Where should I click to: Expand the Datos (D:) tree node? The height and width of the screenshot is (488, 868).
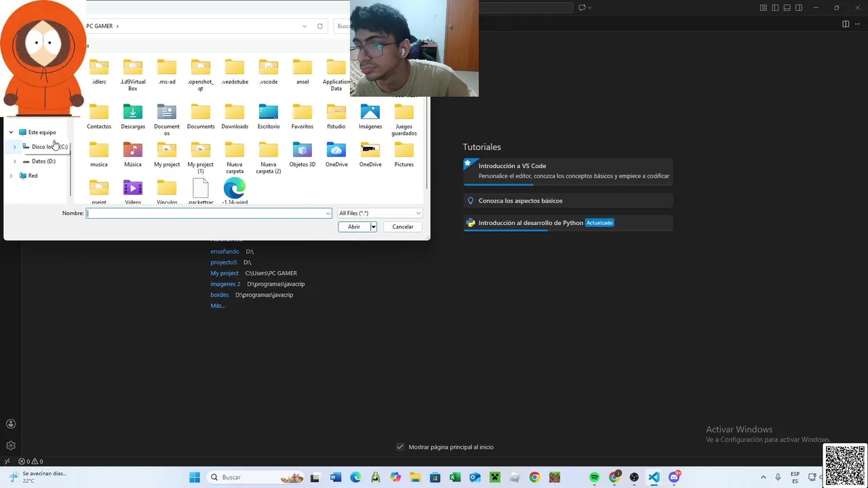(15, 161)
